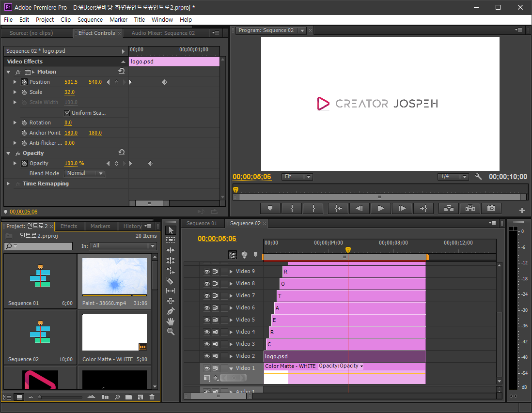This screenshot has height=413, width=532.
Task: Toggle Snap in the timeline
Action: coord(233,255)
